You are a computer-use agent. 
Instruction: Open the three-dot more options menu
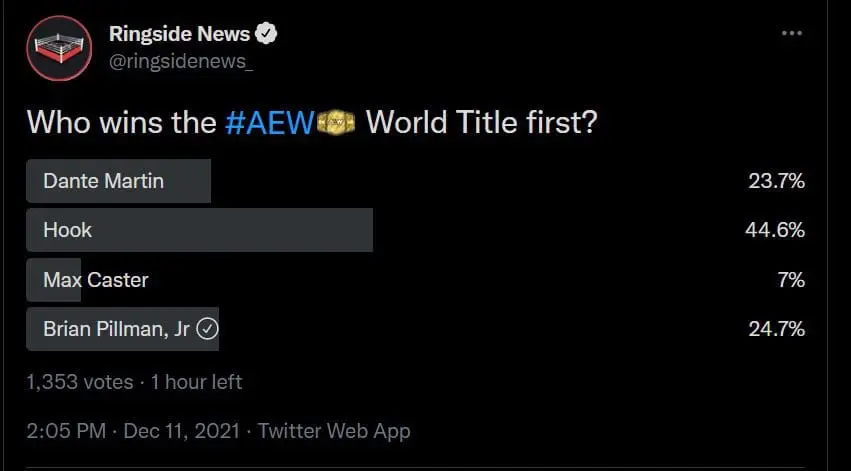(792, 33)
